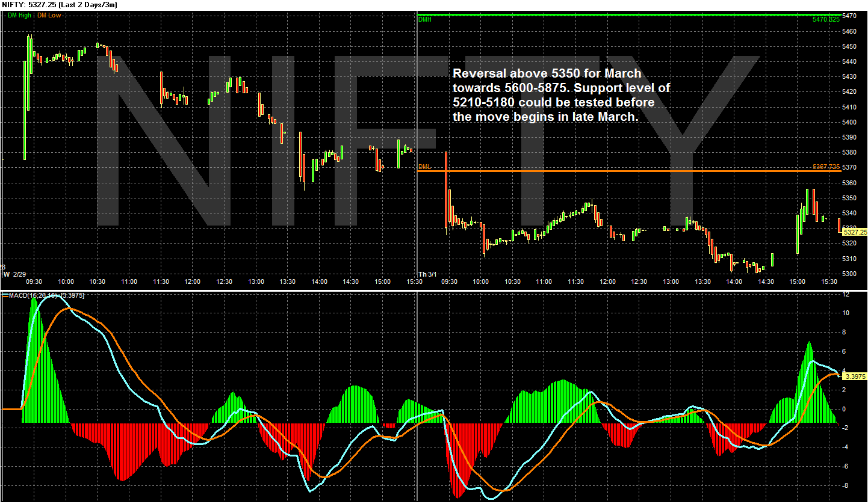868x504 pixels.
Task: Click the 5350 price axis label
Action: point(850,198)
